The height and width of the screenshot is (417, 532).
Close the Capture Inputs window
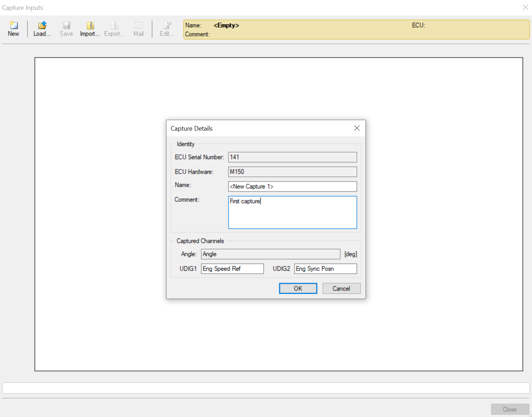point(525,7)
